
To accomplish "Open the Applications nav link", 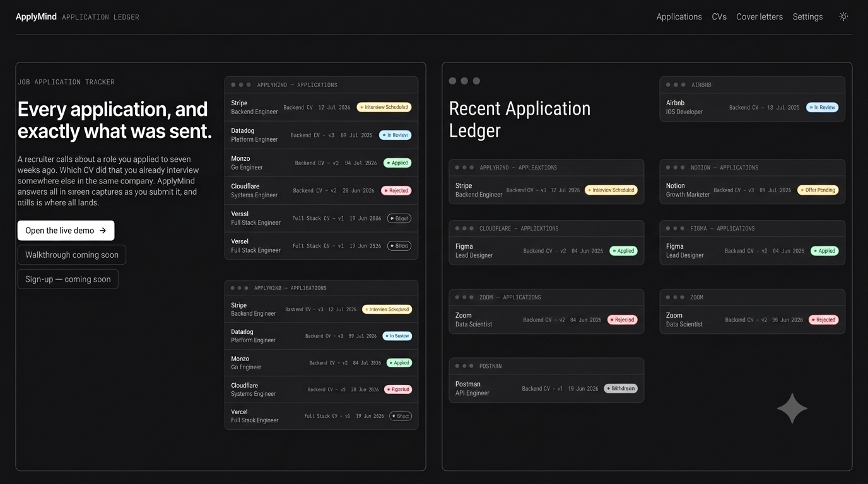I will (679, 17).
